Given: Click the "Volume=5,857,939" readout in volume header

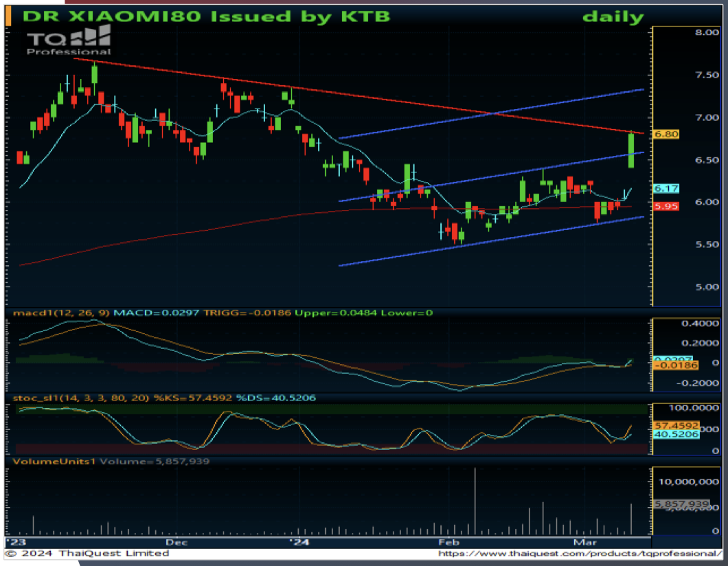Looking at the screenshot, I should tap(155, 462).
